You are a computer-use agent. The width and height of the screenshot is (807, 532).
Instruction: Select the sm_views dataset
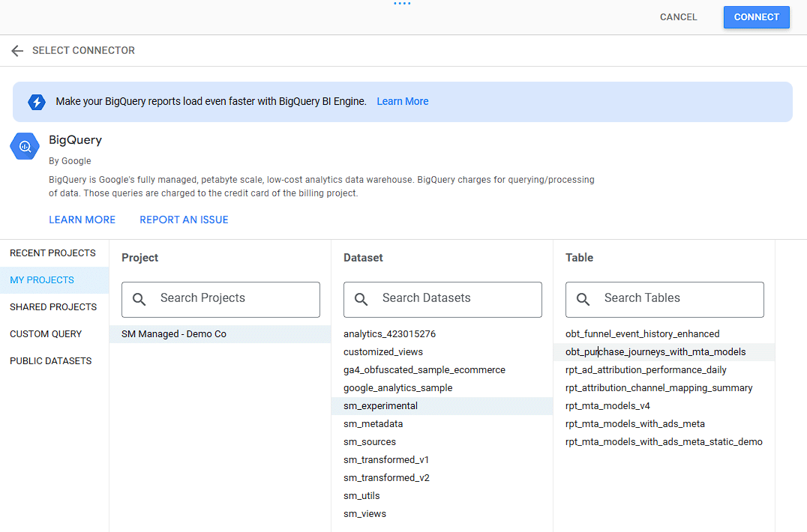(442, 514)
